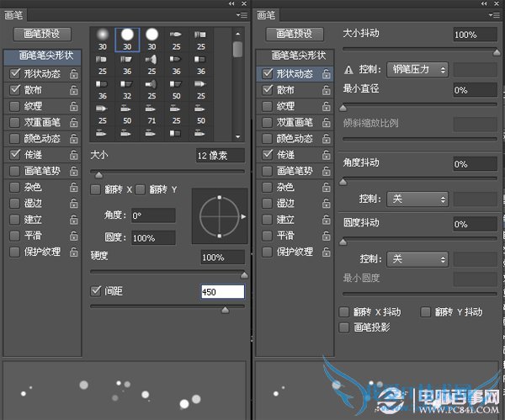Click lock icon beside 纹理 in left panel
The height and width of the screenshot is (420, 505).
coord(74,106)
